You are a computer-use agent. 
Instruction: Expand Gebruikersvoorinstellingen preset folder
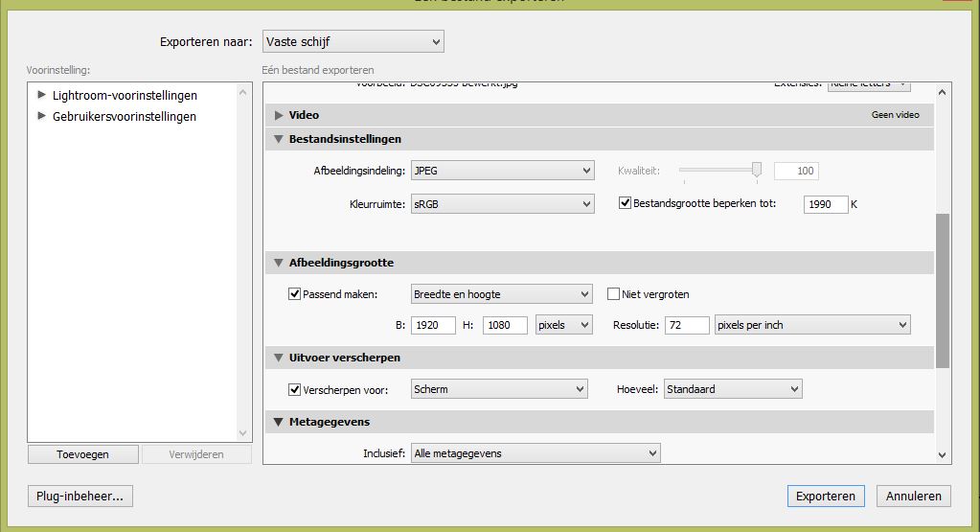click(x=41, y=116)
